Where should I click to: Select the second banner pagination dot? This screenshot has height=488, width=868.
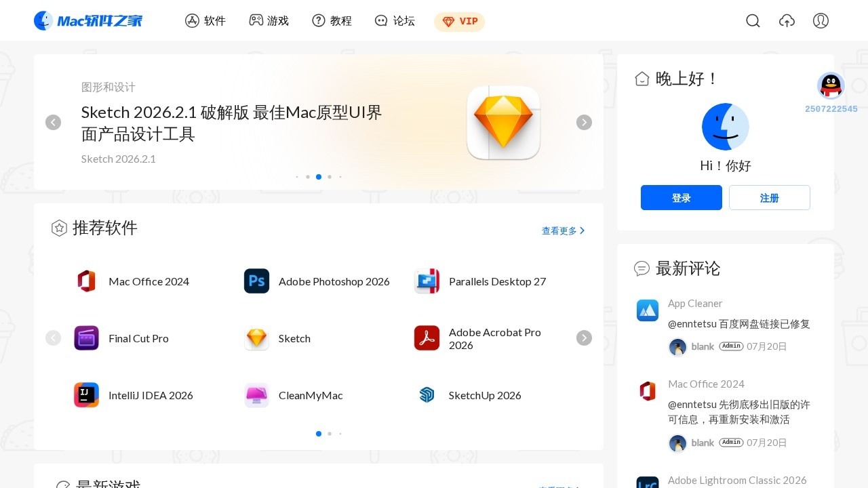tap(308, 177)
